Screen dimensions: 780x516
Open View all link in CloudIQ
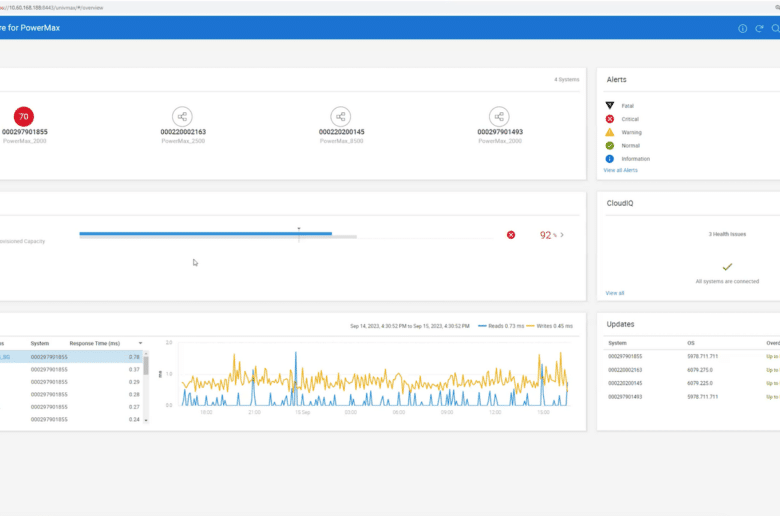614,293
